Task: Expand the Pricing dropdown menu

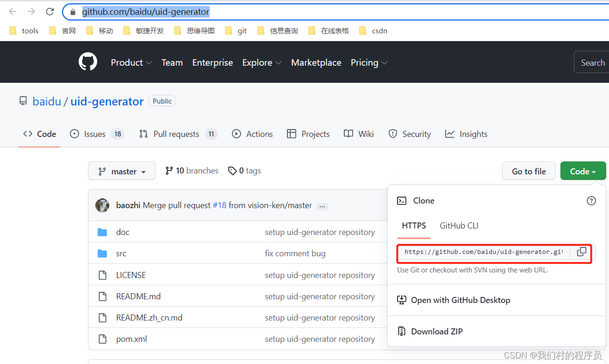Action: [x=369, y=62]
